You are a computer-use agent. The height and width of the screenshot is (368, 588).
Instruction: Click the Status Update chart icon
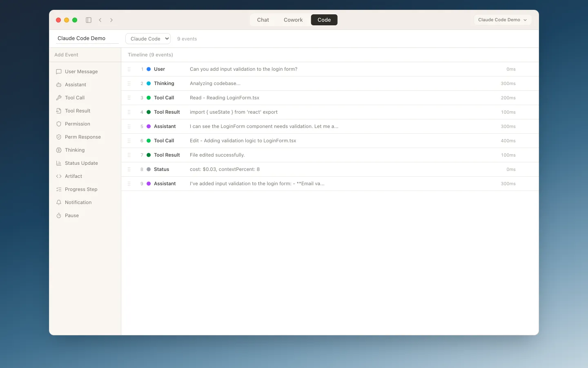point(59,163)
